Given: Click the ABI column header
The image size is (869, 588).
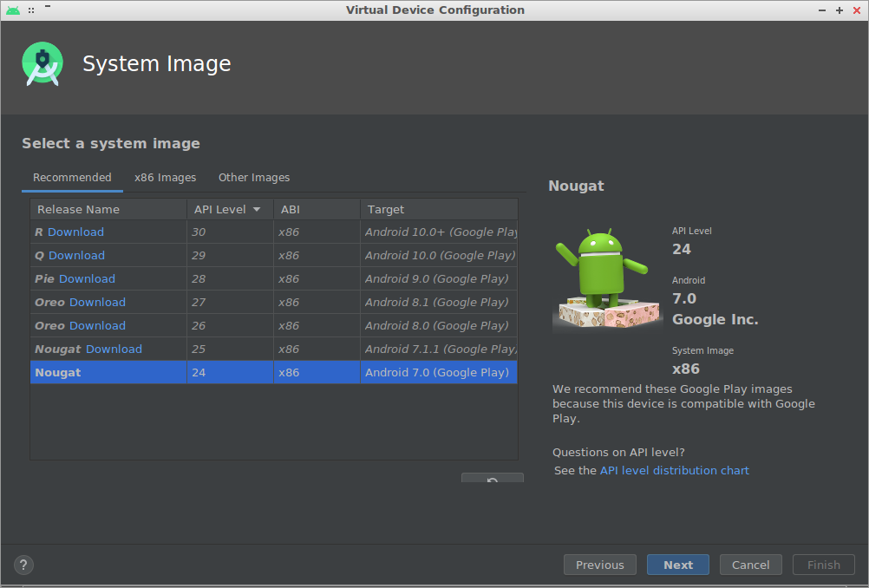Looking at the screenshot, I should point(317,210).
